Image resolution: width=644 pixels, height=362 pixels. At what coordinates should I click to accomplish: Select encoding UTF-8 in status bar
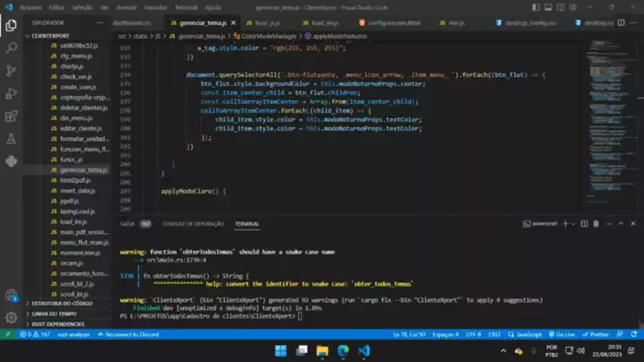click(474, 334)
